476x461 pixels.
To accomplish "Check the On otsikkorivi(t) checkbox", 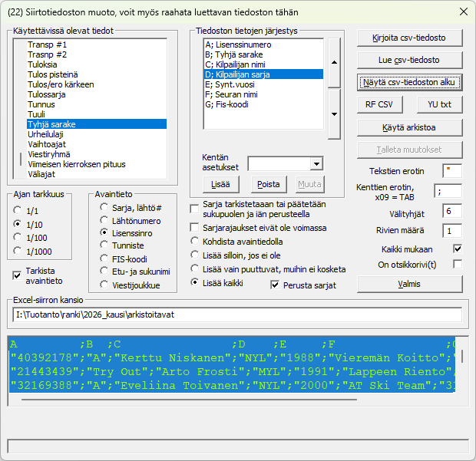I will tap(458, 264).
